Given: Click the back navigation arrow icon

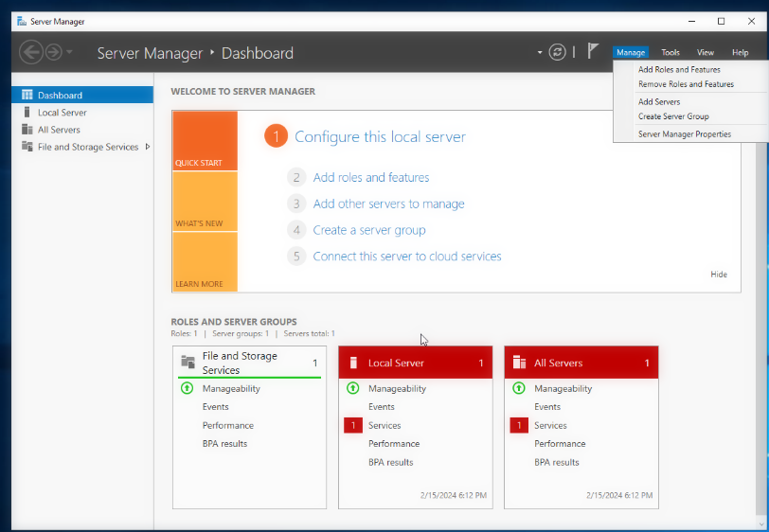Looking at the screenshot, I should 31,52.
